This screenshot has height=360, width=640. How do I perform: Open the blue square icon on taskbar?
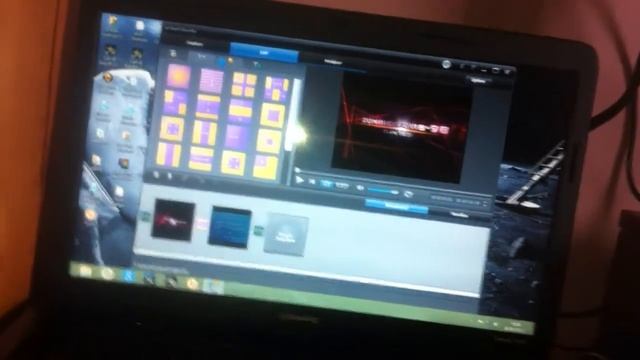129,276
